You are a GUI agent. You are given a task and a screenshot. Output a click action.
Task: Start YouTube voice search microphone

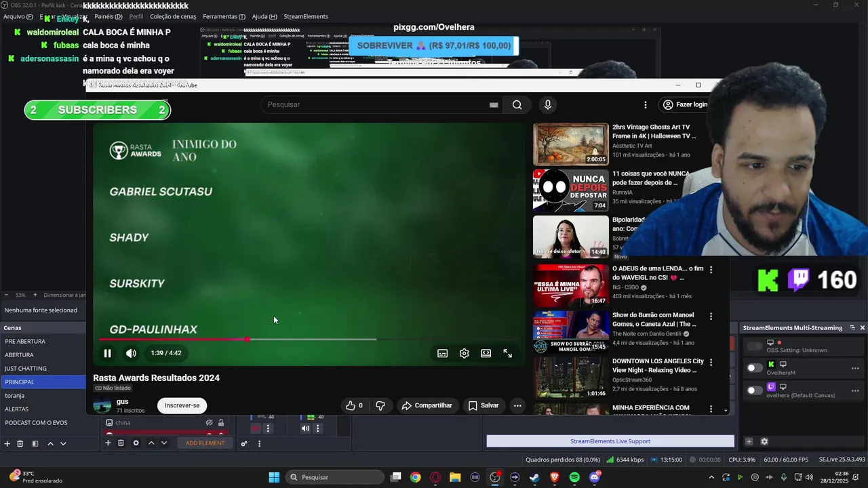(548, 104)
